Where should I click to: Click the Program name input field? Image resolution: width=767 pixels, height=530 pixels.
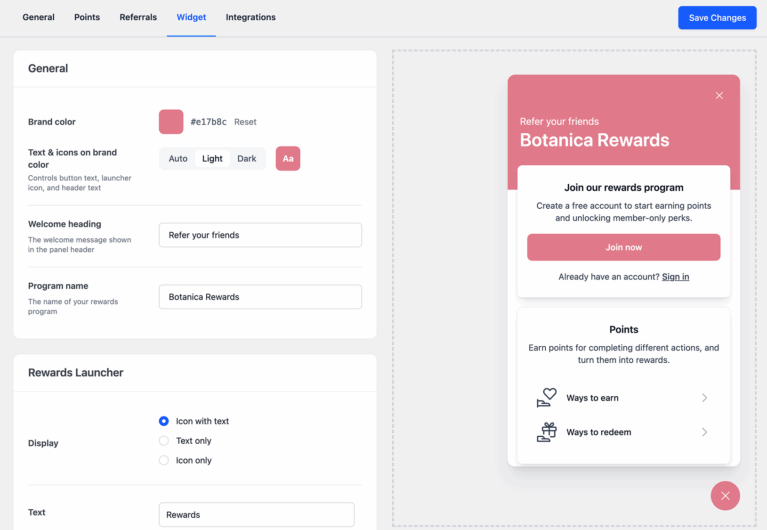click(260, 297)
